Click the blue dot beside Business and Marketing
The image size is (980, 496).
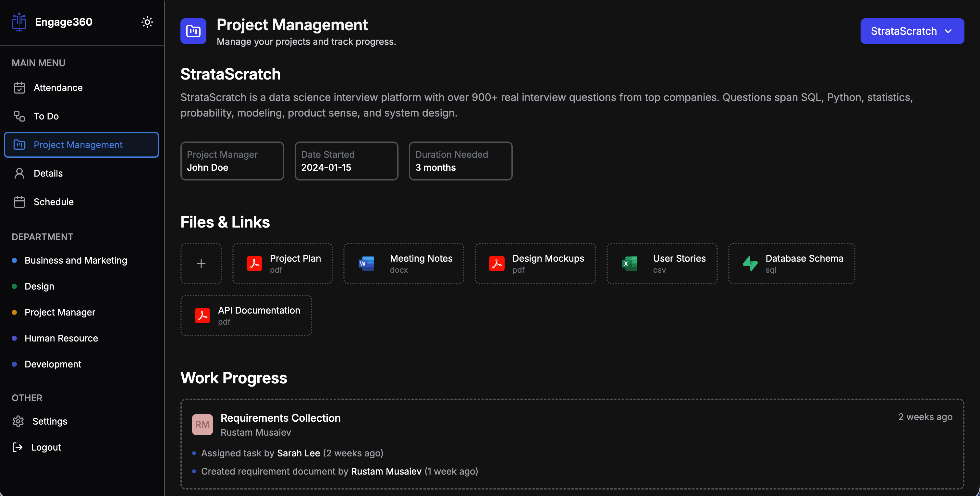pyautogui.click(x=15, y=260)
